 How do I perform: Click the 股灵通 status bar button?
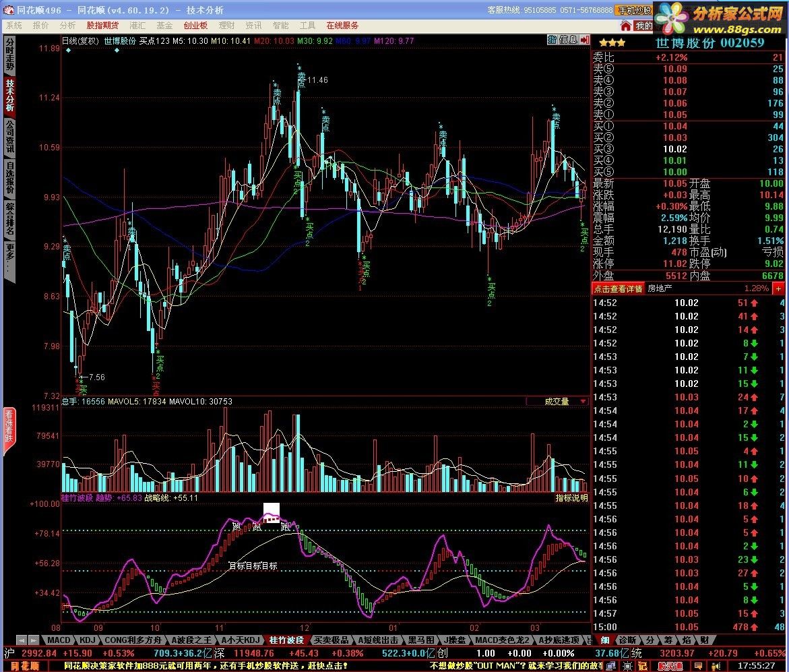pos(670,665)
